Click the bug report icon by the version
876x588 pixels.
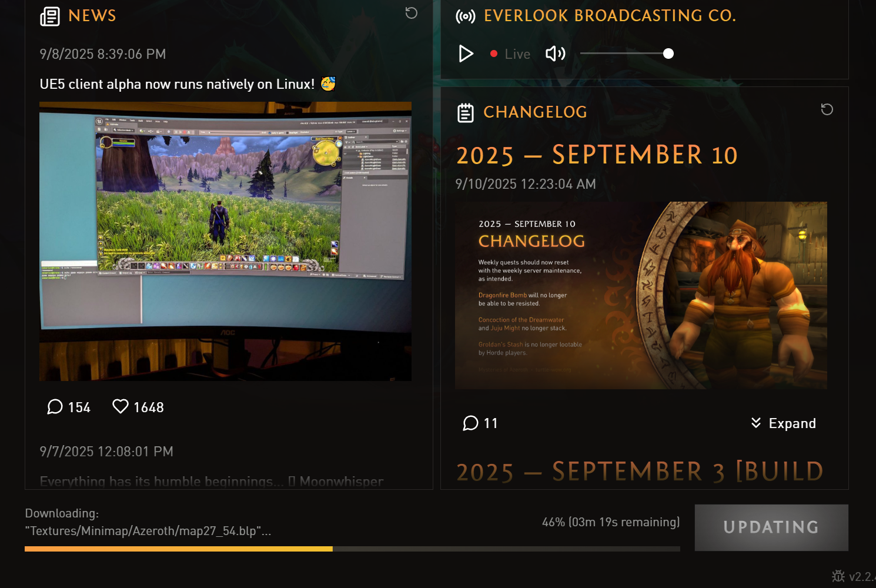click(838, 576)
